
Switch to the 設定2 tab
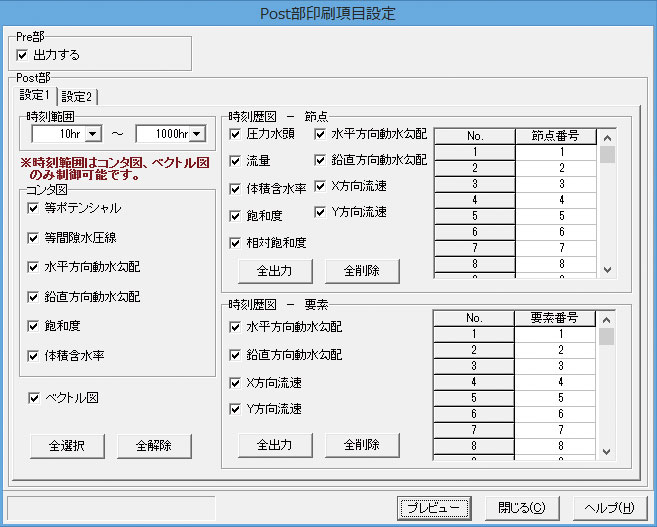tap(77, 97)
